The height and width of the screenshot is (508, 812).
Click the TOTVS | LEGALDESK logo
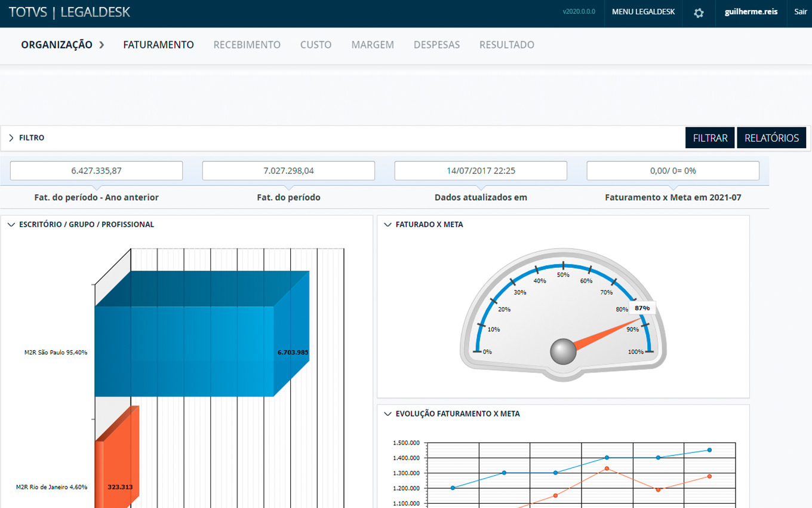[69, 12]
